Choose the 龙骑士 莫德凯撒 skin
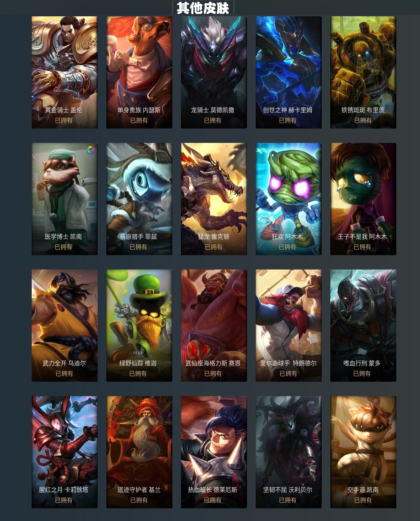This screenshot has height=521, width=420. click(214, 72)
